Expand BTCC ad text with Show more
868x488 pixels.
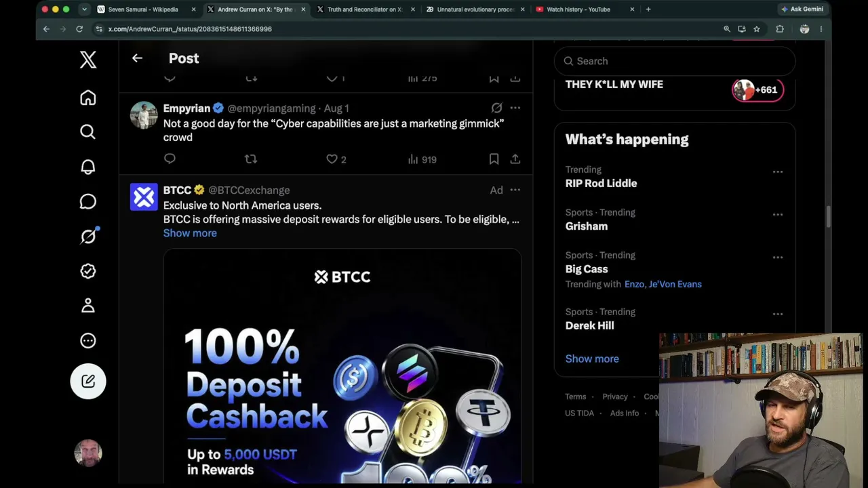coord(190,233)
